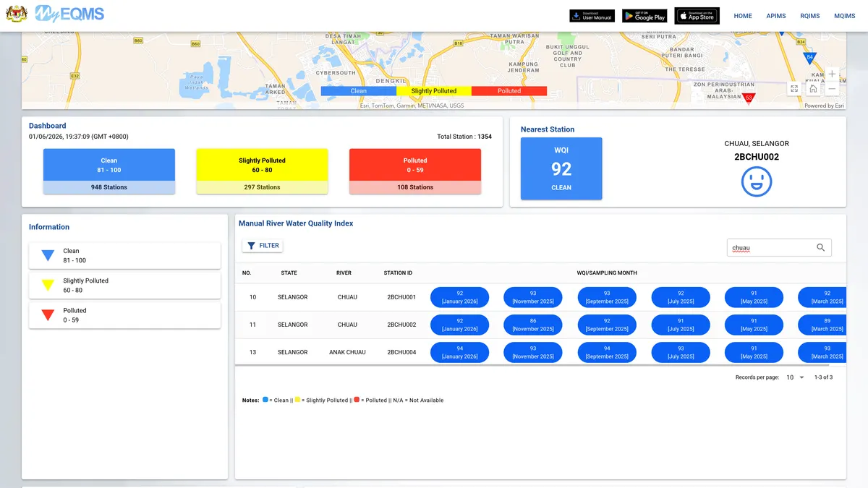Click the Malaysian government crest icon
This screenshot has height=488, width=868.
coord(17,14)
